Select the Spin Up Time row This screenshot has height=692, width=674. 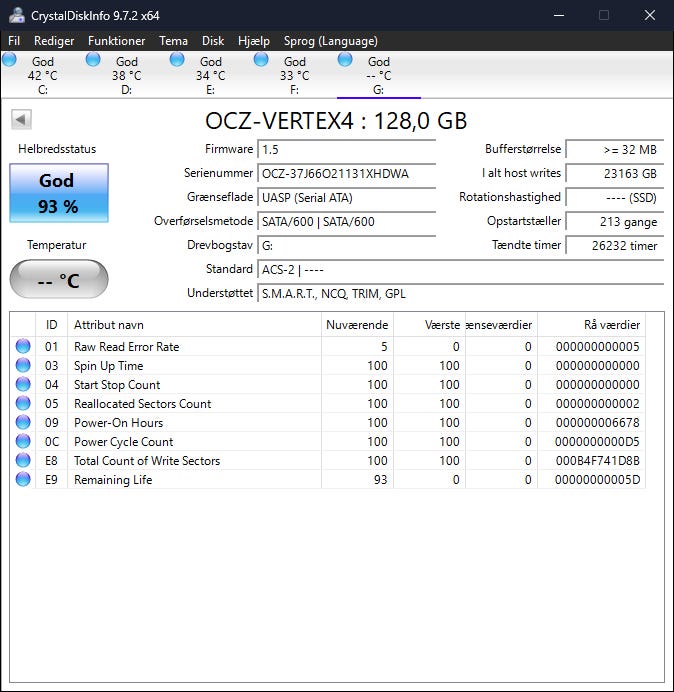pos(328,365)
